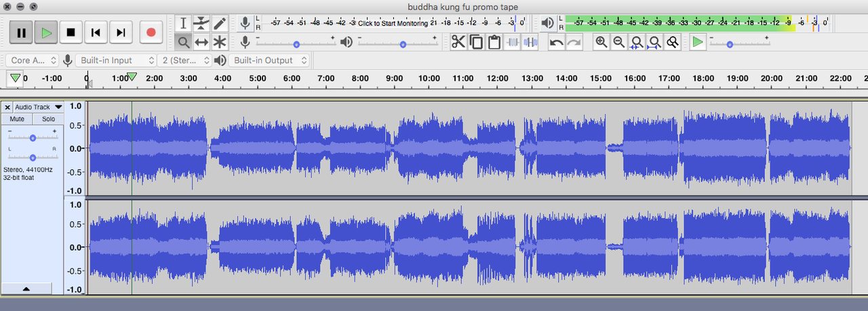Image resolution: width=868 pixels, height=311 pixels.
Task: Click speaker icon in the device toolbar
Action: 220,60
